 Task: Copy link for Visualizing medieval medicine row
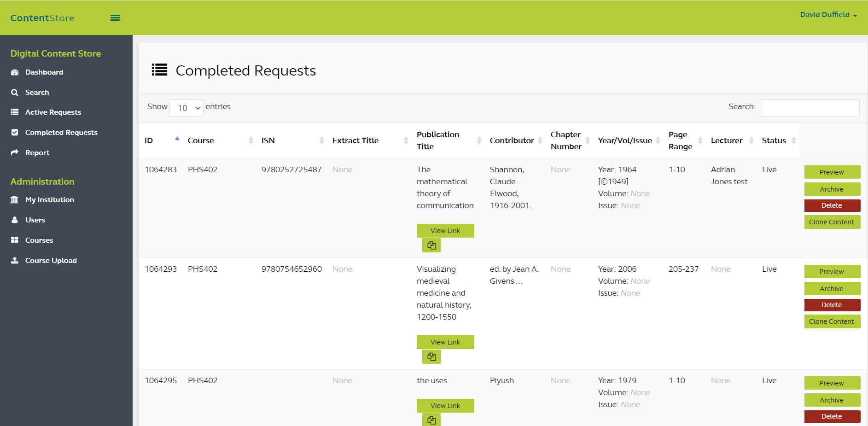pyautogui.click(x=431, y=357)
